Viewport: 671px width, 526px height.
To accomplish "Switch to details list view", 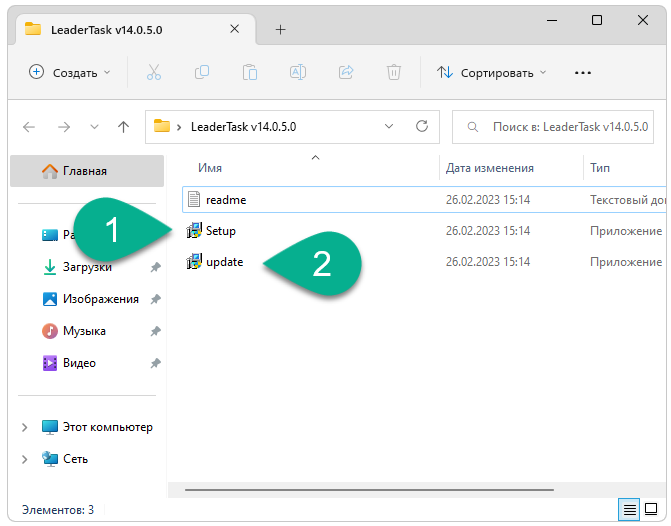I will (629, 509).
